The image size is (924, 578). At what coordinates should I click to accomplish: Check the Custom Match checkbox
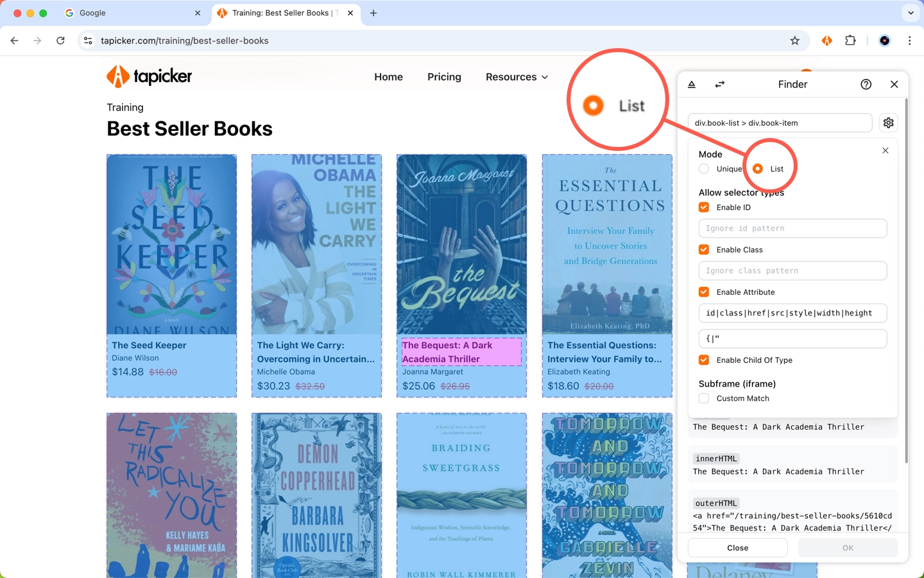(704, 398)
